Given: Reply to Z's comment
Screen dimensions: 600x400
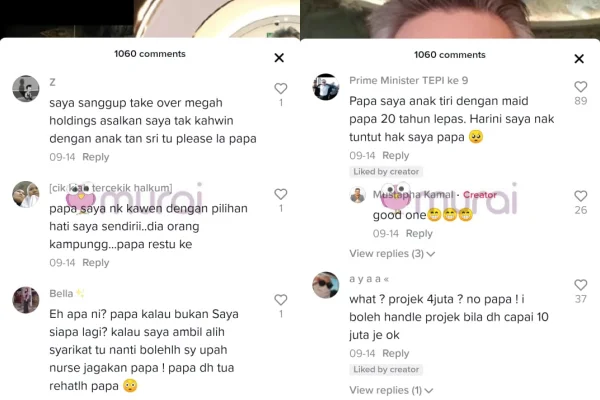Looking at the screenshot, I should pyautogui.click(x=96, y=157).
